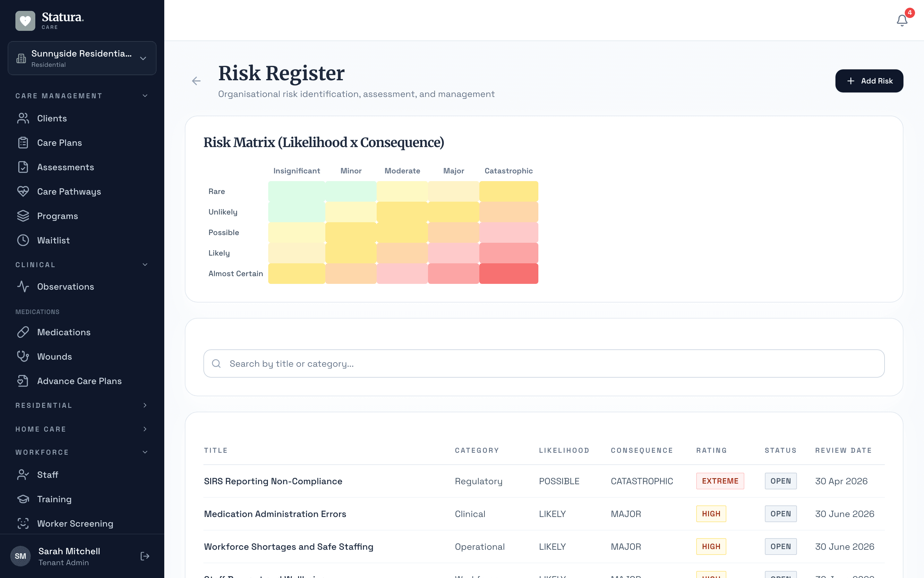The image size is (924, 578).
Task: Click the Statura heart logo icon
Action: [25, 20]
